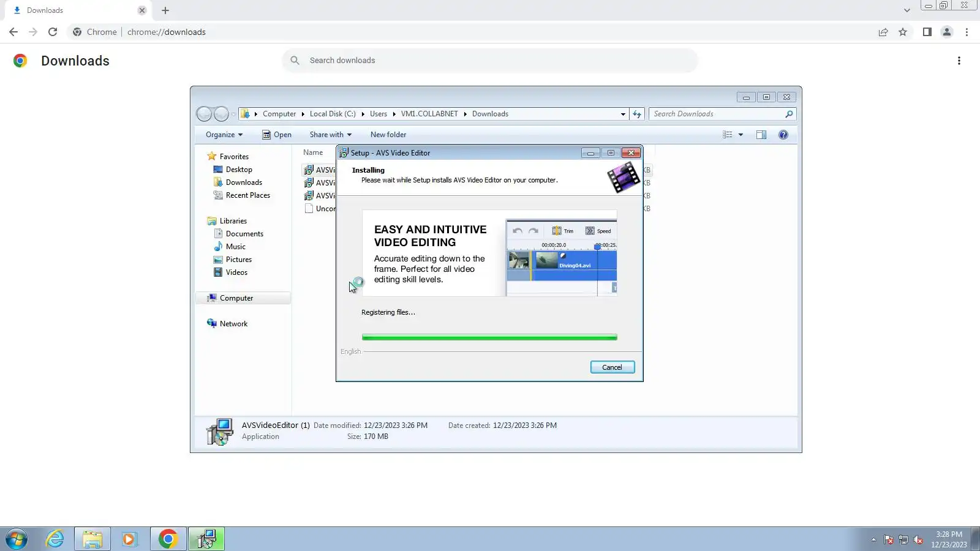
Task: Go back in the Explorer window
Action: coord(204,114)
